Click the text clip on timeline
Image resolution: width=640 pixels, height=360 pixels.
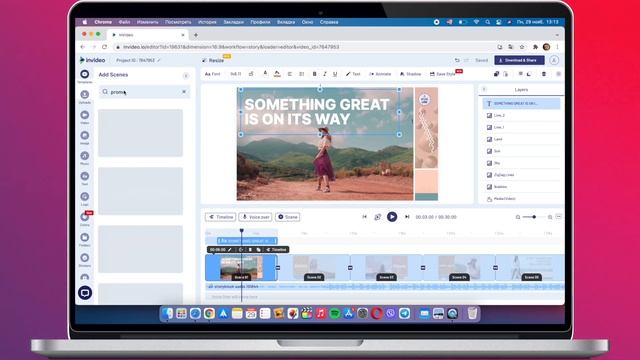pos(247,241)
